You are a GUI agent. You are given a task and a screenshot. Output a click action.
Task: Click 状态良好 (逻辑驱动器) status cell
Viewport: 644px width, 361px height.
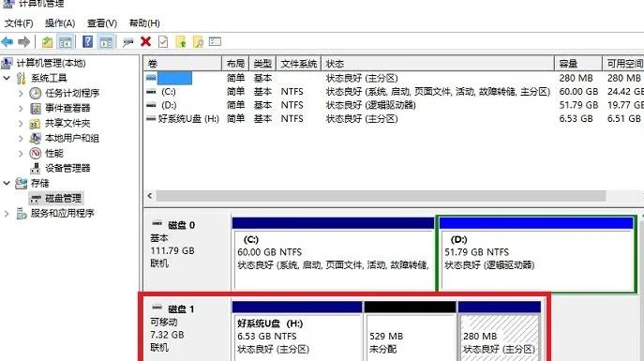[371, 105]
